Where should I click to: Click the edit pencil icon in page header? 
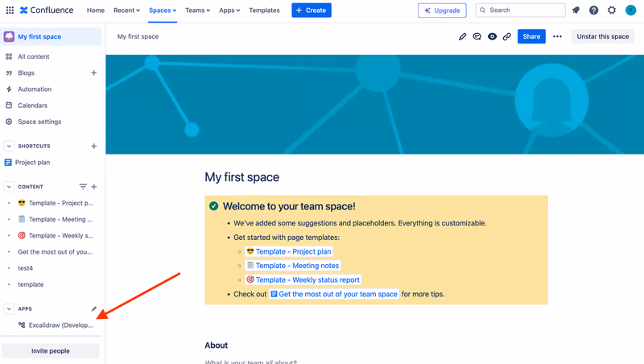462,36
